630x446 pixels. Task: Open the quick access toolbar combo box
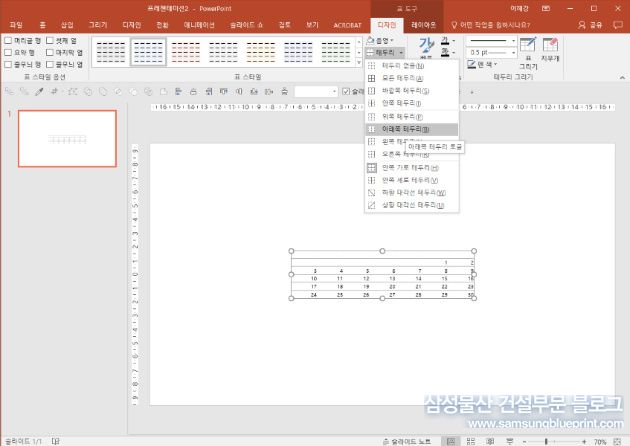pyautogui.click(x=316, y=92)
